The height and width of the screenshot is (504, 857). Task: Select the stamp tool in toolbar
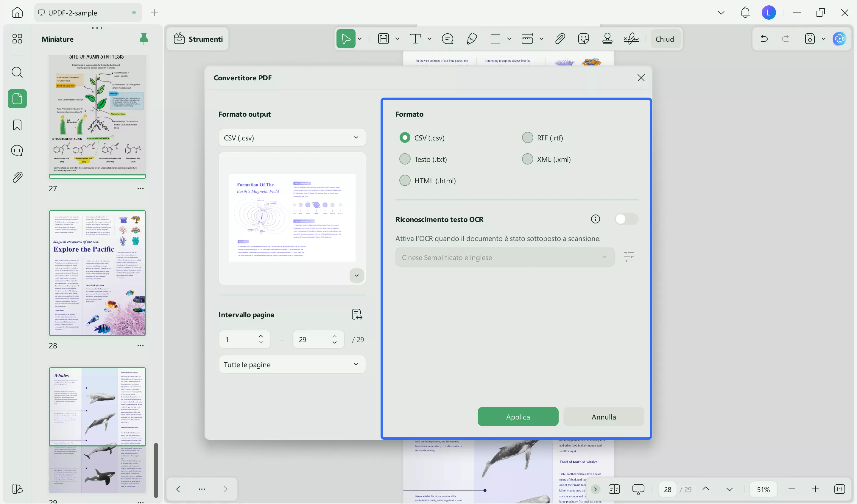[x=607, y=39]
